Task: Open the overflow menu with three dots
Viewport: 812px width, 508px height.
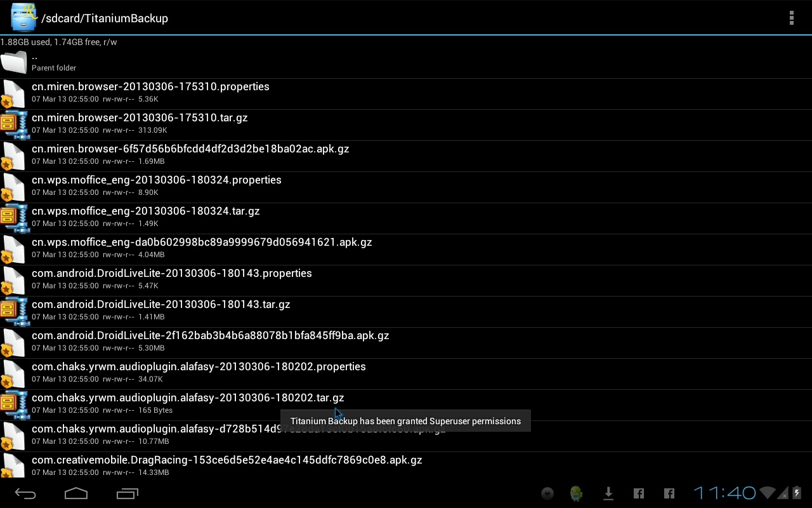Action: (x=791, y=18)
